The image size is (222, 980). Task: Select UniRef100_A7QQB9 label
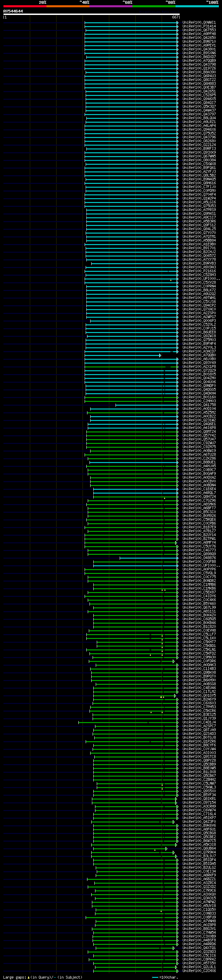pyautogui.click(x=199, y=60)
